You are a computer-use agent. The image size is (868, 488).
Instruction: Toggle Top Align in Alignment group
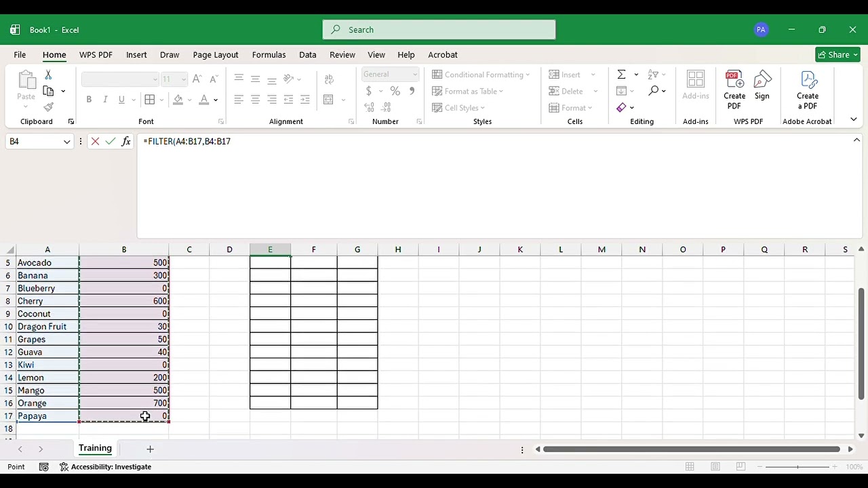[x=239, y=79]
